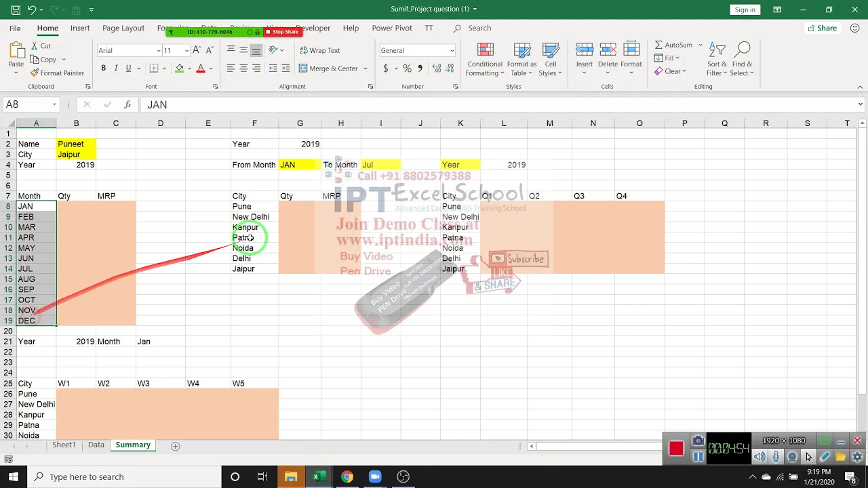Click the Stop Share button

pos(282,32)
